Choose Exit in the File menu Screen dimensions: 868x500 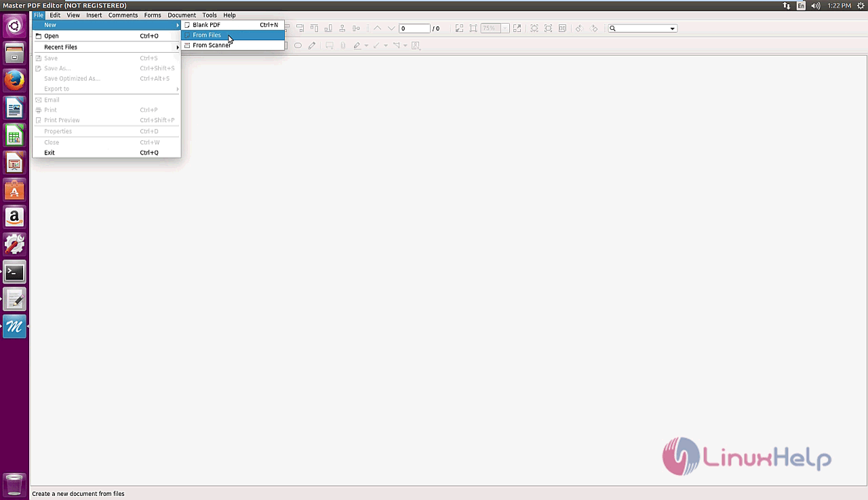click(x=106, y=152)
